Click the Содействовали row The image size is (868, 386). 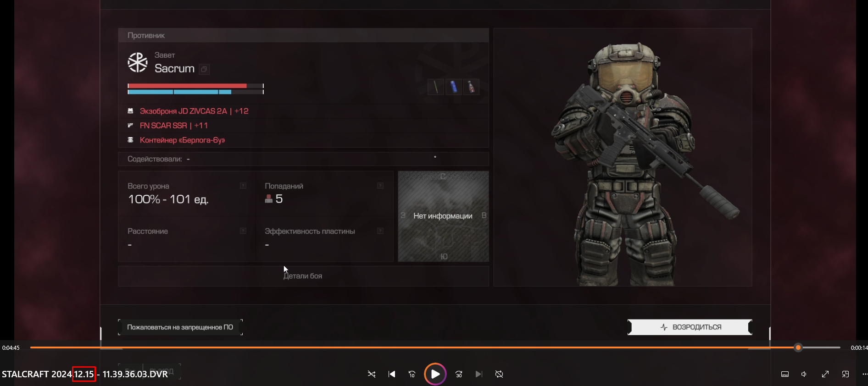click(x=303, y=159)
